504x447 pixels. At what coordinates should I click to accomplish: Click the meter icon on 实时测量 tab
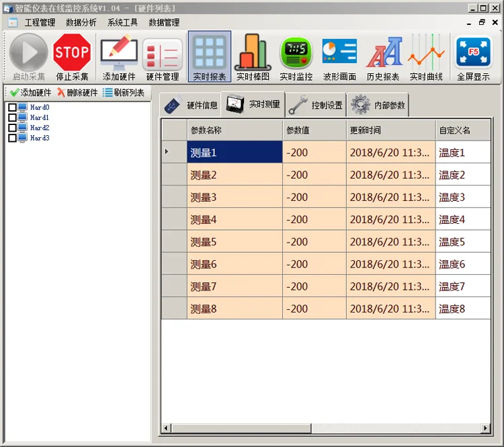(235, 104)
